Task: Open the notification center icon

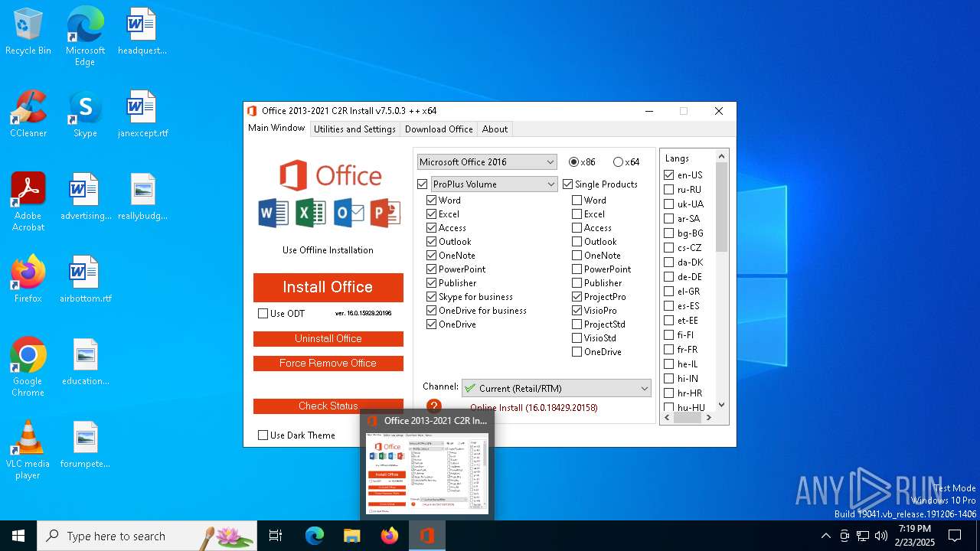Action: (x=955, y=536)
